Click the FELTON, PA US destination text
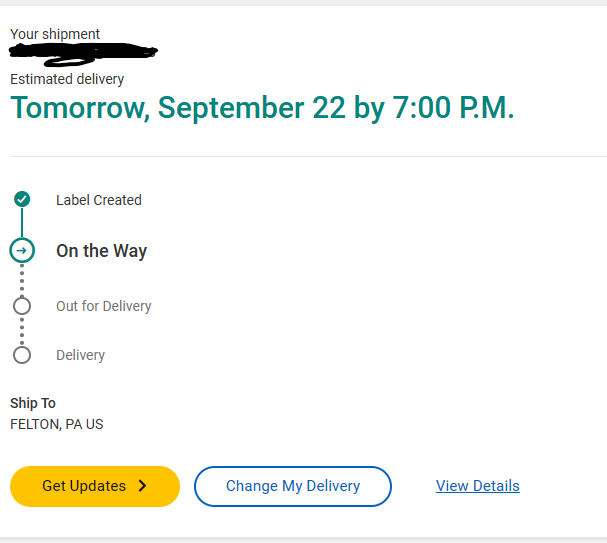 coord(56,424)
